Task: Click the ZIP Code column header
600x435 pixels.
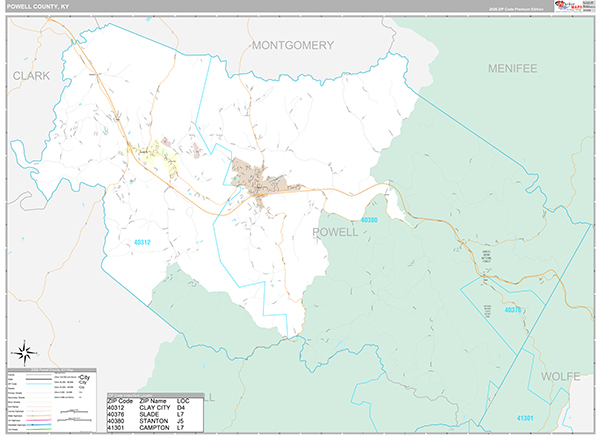Action: pos(121,400)
